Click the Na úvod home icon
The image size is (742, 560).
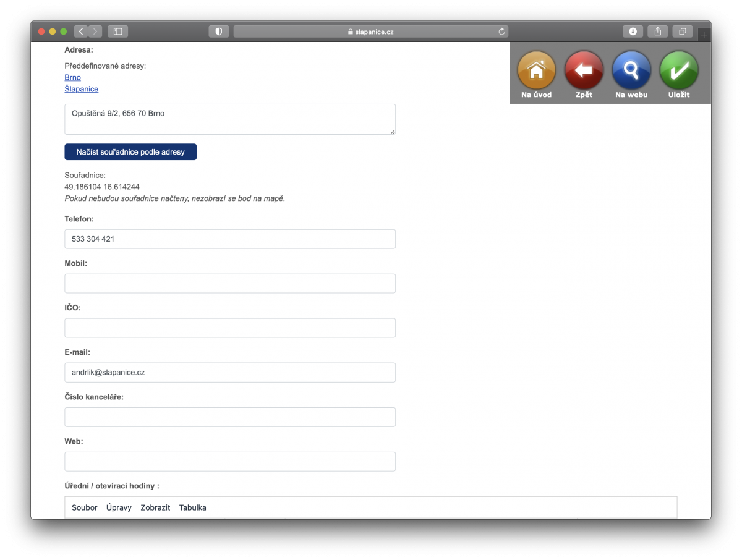(536, 71)
